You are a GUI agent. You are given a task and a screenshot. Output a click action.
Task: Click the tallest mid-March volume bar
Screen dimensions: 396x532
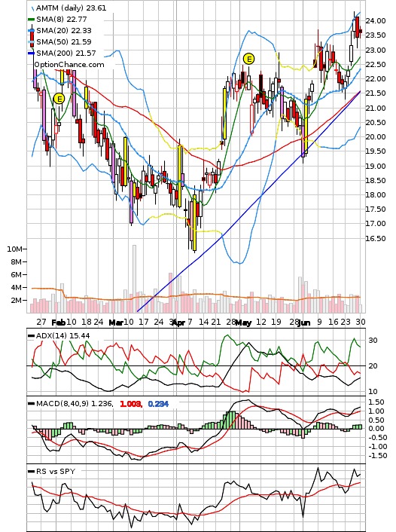[x=134, y=279]
